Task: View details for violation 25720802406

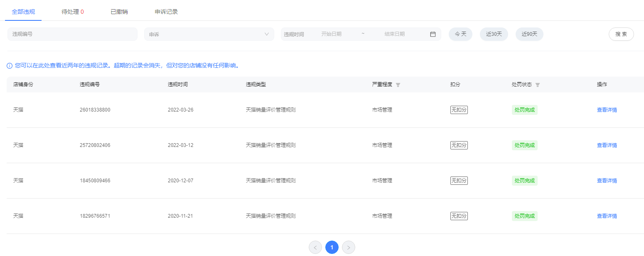Action: click(x=607, y=145)
